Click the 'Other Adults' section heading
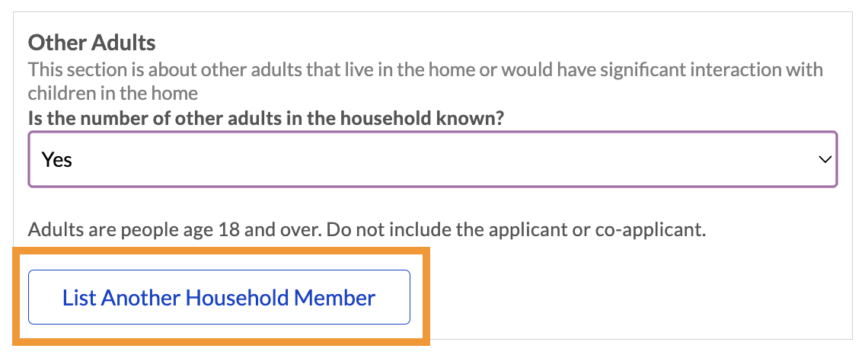The height and width of the screenshot is (355, 868). (91, 42)
